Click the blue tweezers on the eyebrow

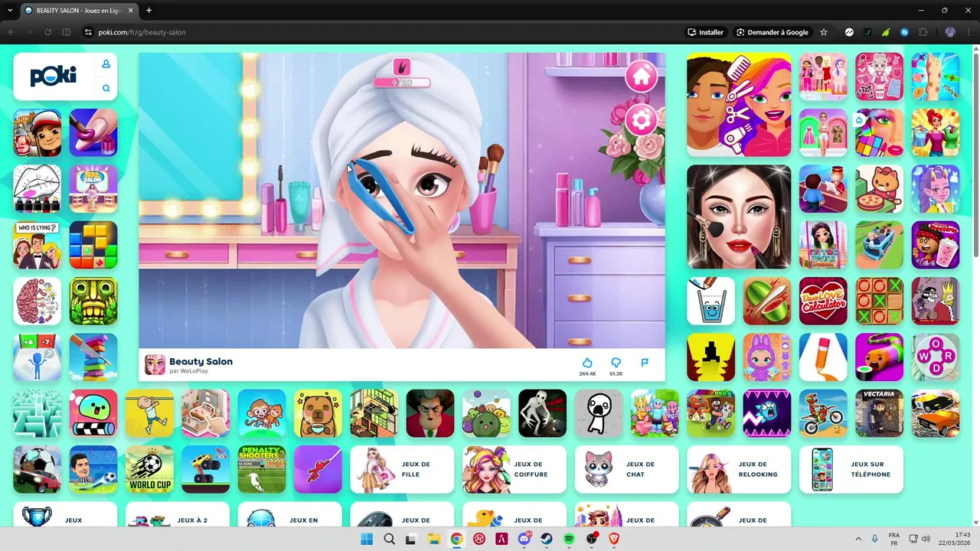[x=383, y=197]
